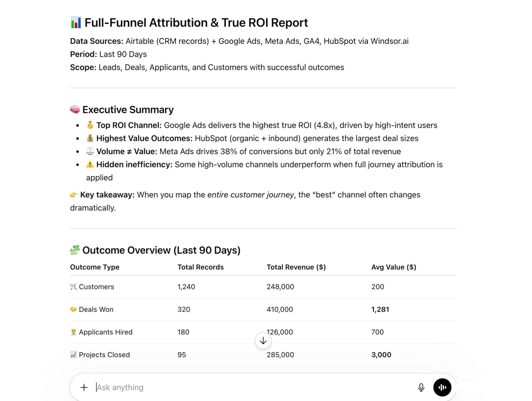Click the Total Revenue column header

click(296, 267)
